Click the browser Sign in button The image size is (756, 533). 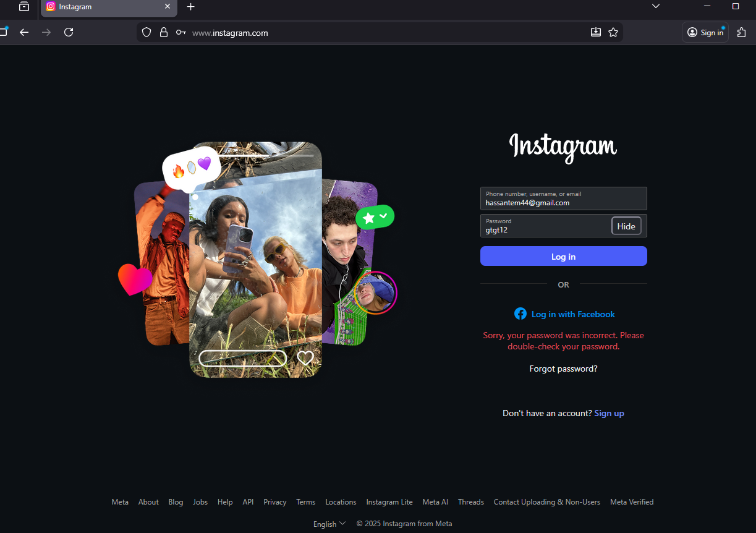(705, 33)
